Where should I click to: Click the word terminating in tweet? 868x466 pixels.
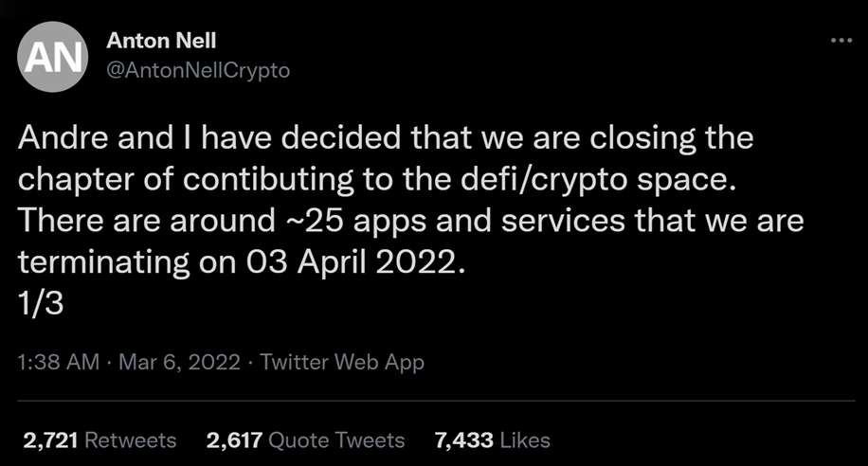pyautogui.click(x=103, y=262)
